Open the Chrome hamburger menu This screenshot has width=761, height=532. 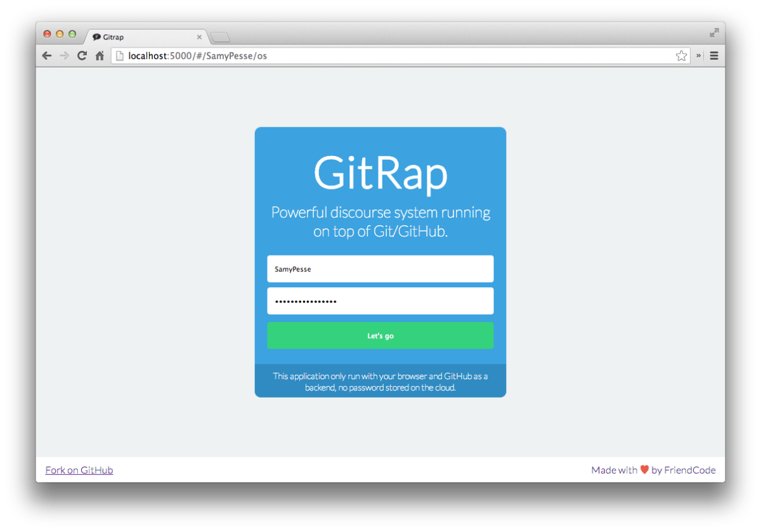[714, 56]
